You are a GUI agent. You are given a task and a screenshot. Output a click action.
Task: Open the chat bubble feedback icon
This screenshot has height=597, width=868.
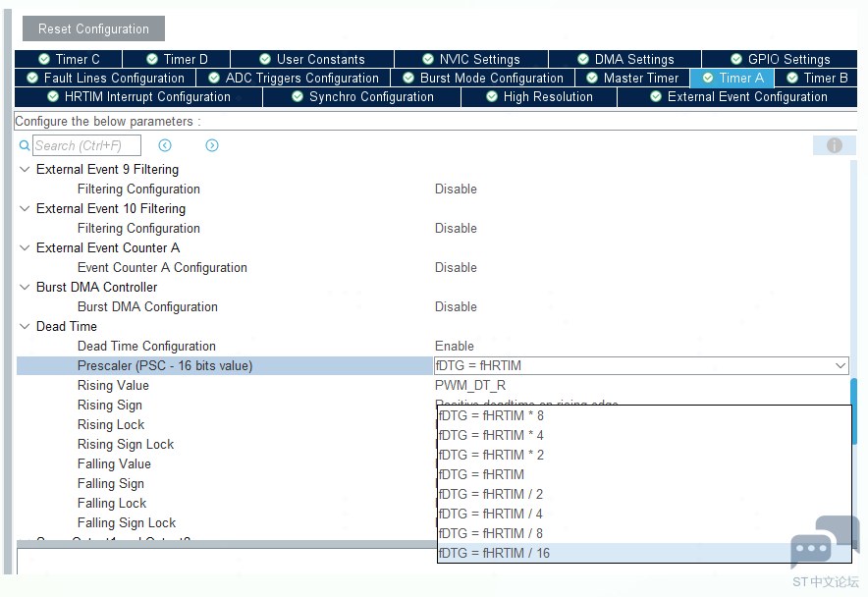point(811,550)
